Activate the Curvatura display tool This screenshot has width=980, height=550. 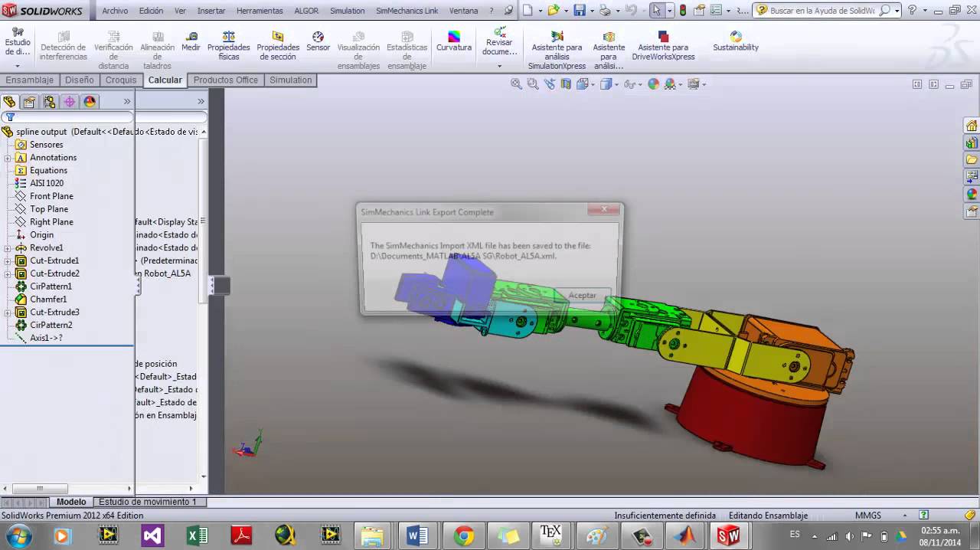(454, 41)
